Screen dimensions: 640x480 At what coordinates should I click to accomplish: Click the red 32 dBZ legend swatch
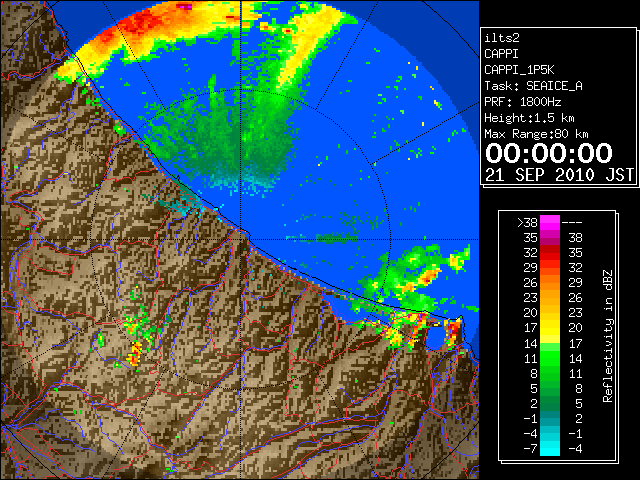pyautogui.click(x=549, y=252)
